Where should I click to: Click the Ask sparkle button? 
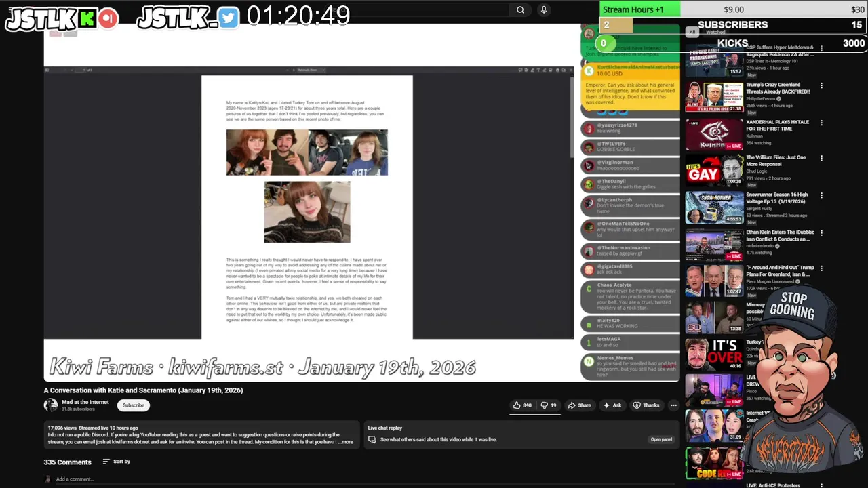[612, 405]
